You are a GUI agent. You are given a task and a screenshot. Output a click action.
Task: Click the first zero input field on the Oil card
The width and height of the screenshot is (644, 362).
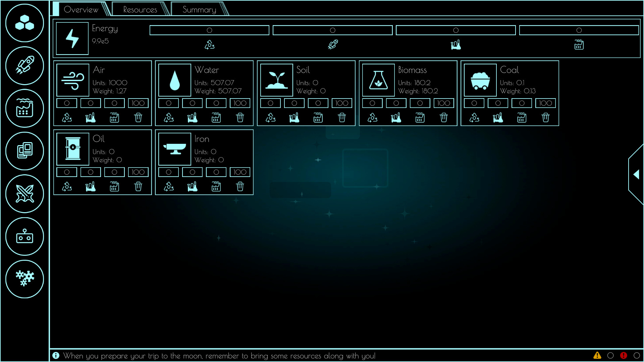pos(66,172)
